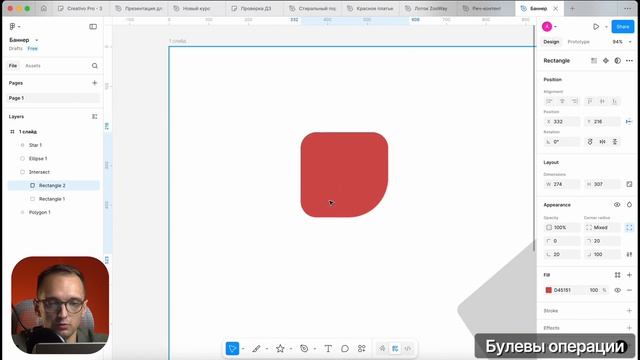Rotate 90 degrees icon
Screen dimensions: 640x360
point(590,142)
